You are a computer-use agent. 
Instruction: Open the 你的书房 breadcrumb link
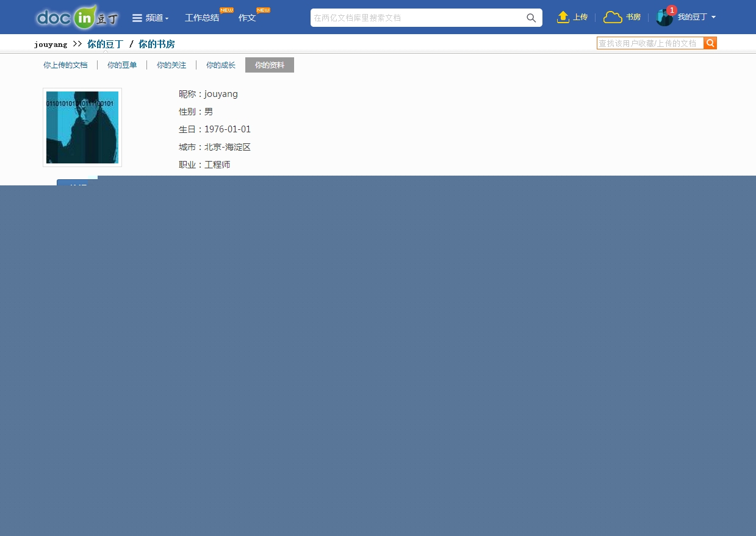click(x=156, y=44)
